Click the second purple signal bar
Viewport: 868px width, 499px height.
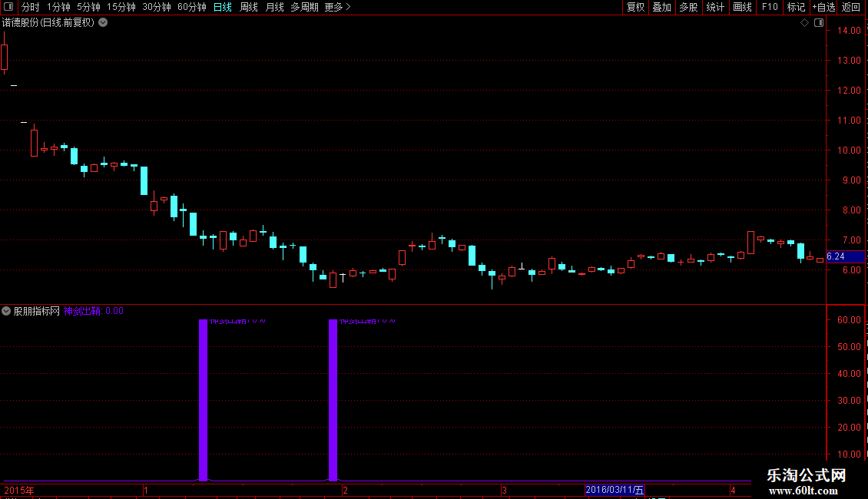point(333,399)
